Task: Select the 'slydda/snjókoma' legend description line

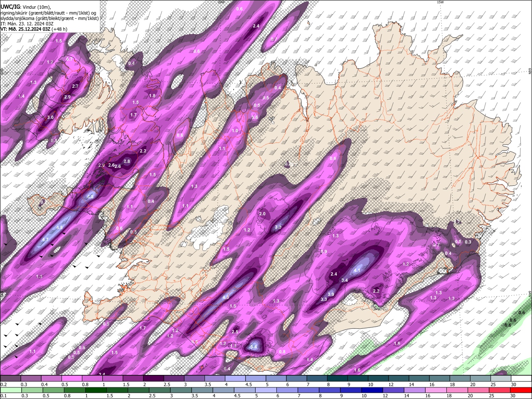Action: (x=49, y=18)
